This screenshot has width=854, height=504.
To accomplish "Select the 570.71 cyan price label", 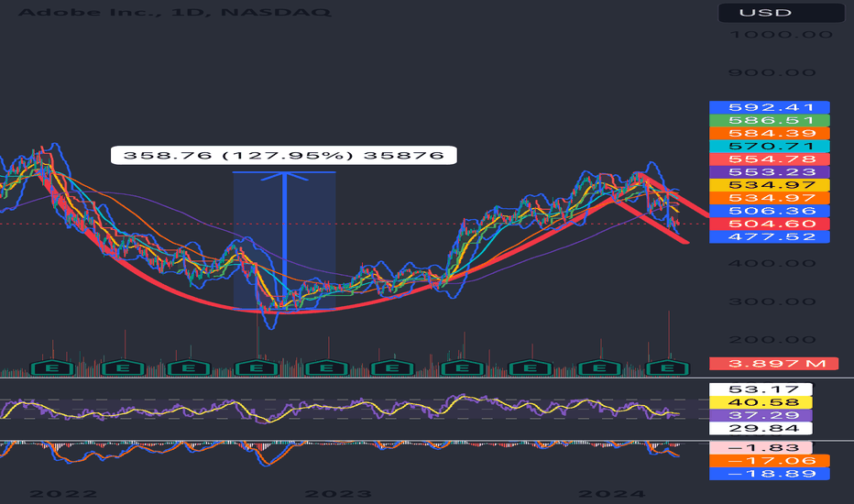I will pos(770,146).
